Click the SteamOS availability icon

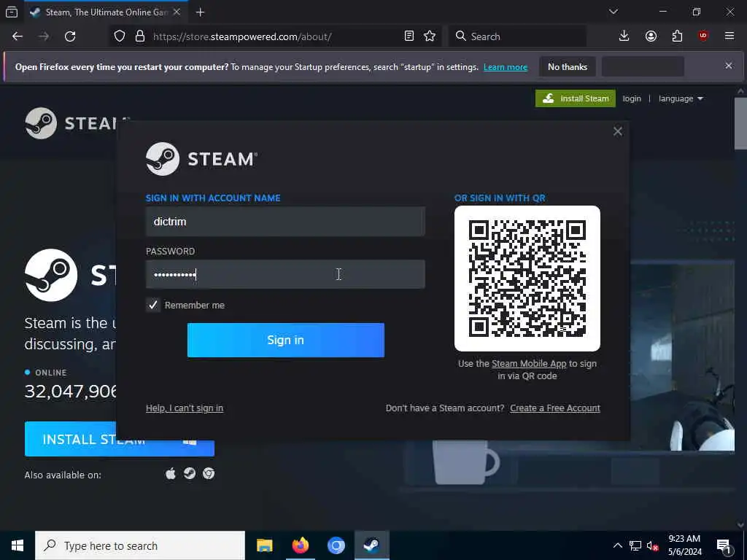(x=190, y=473)
